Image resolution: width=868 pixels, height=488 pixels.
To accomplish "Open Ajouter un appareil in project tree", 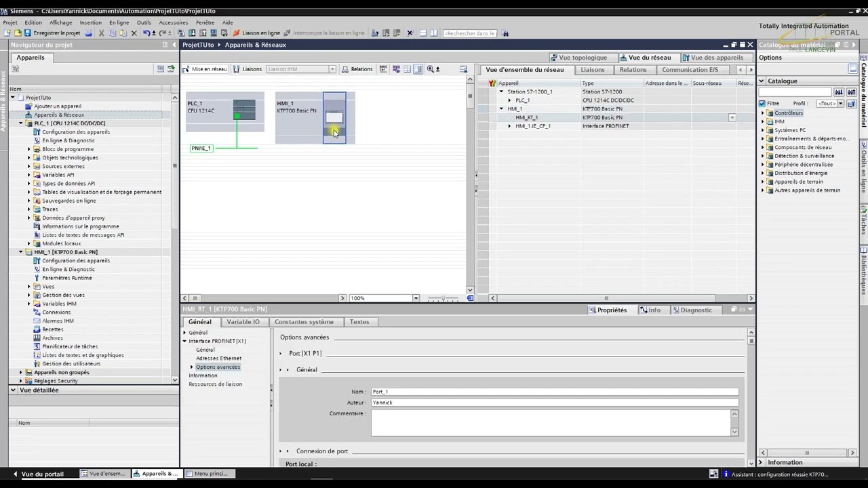I will [57, 106].
